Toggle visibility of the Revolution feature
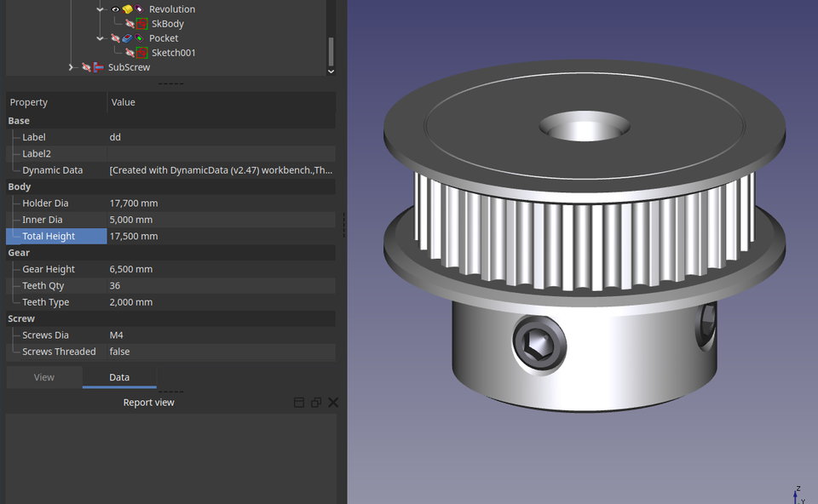 pyautogui.click(x=115, y=9)
